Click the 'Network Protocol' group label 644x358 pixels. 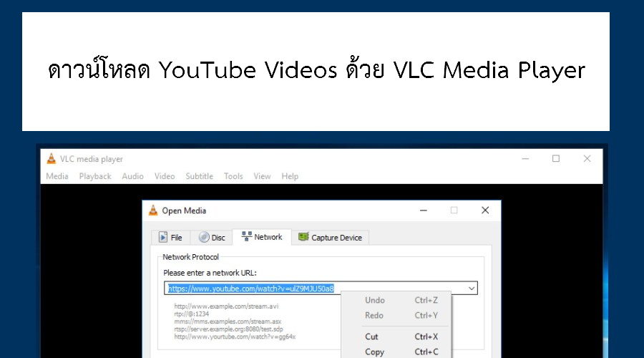(190, 257)
